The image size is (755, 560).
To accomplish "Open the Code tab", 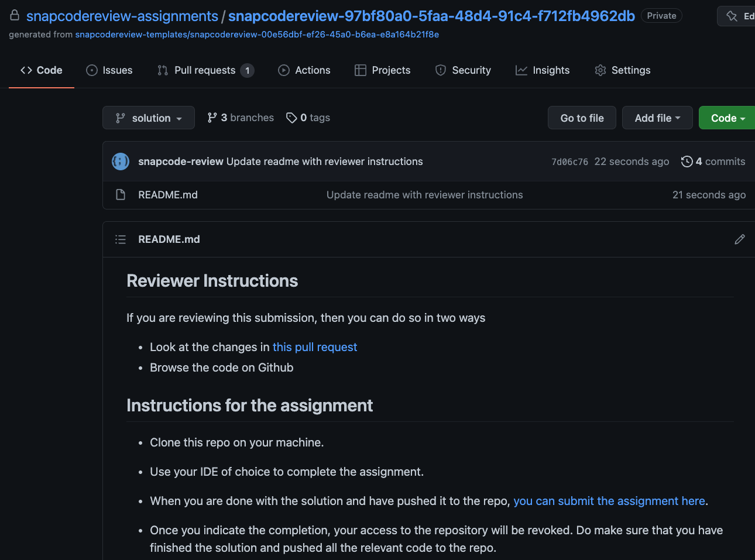I will point(42,70).
